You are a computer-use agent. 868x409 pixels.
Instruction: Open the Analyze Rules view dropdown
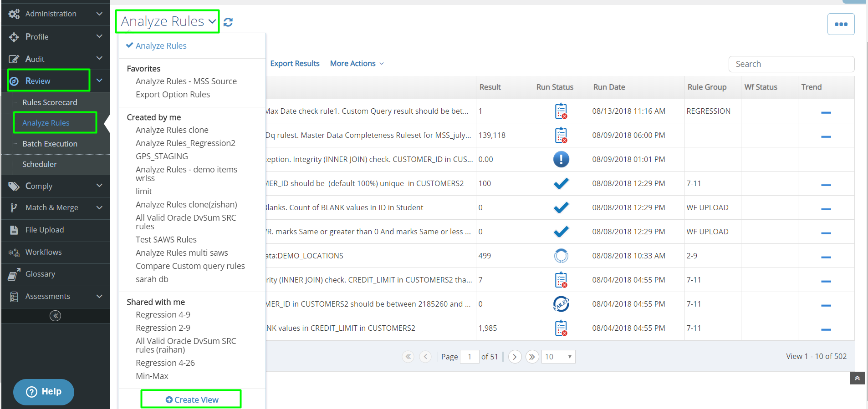(x=168, y=21)
